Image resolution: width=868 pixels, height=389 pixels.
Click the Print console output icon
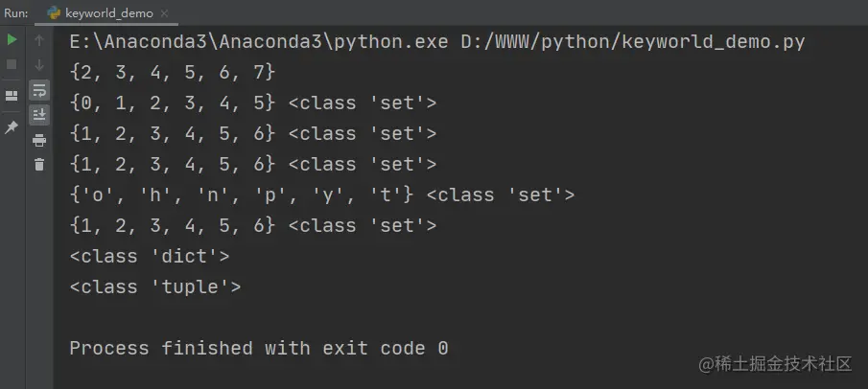(x=39, y=141)
